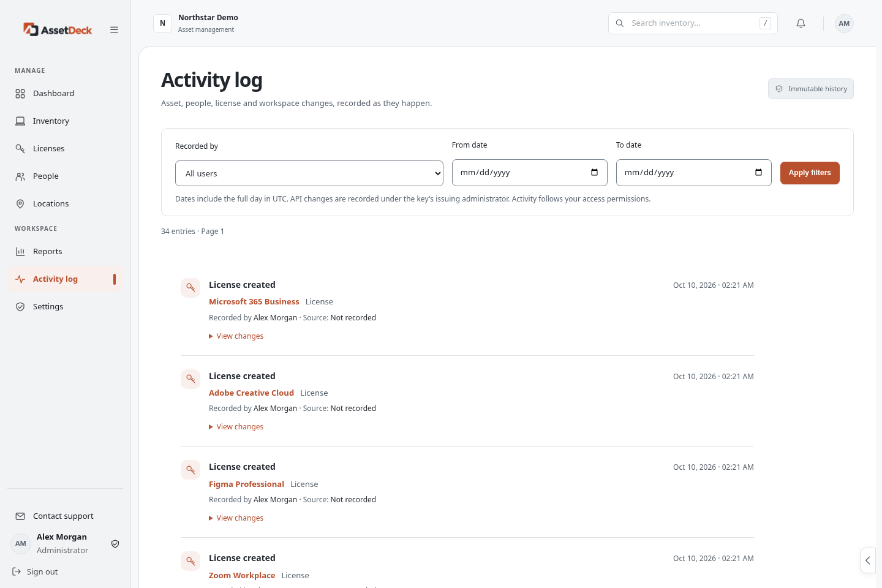Click Contact support
This screenshot has width=882, height=588.
click(x=65, y=516)
